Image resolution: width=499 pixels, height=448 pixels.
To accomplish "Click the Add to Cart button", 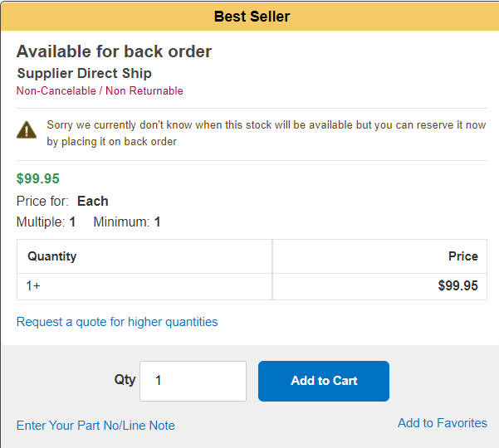I will point(324,381).
